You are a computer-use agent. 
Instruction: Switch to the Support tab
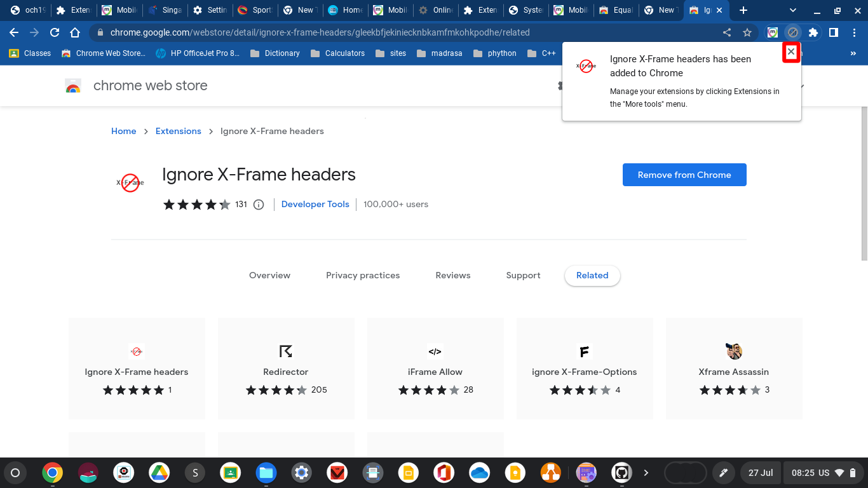coord(523,275)
